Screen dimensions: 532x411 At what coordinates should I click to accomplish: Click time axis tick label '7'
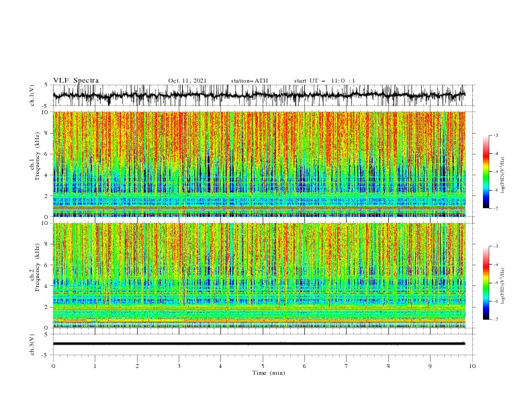click(347, 366)
